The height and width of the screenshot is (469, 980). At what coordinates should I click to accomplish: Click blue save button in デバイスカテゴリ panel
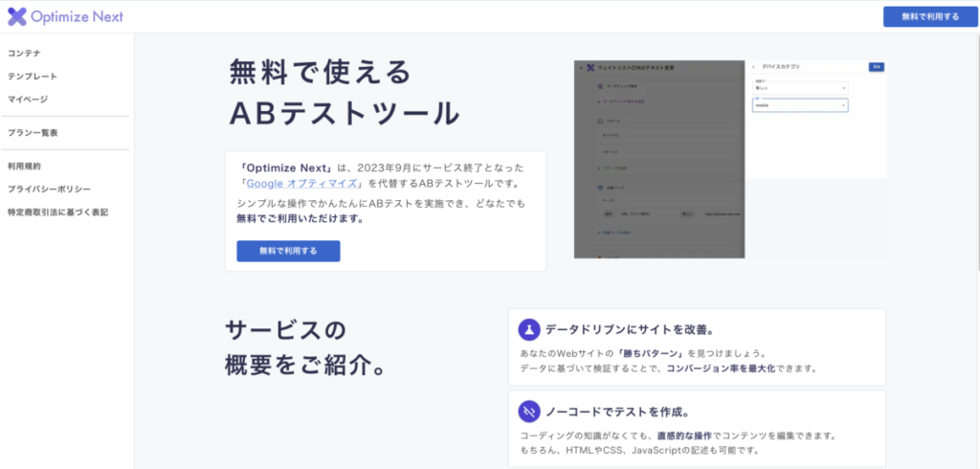(875, 67)
